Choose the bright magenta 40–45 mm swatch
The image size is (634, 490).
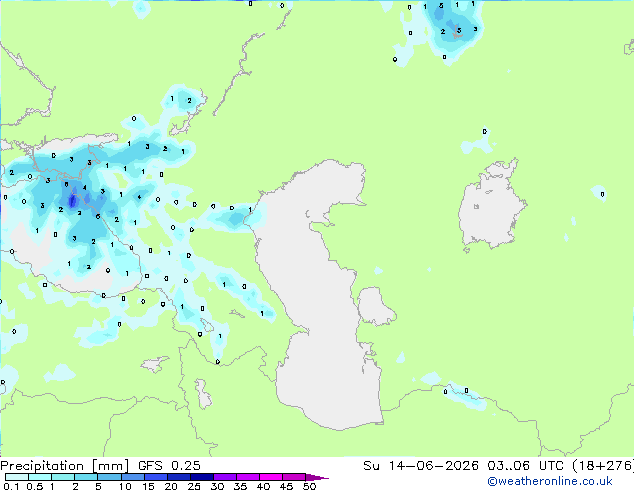click(x=271, y=477)
